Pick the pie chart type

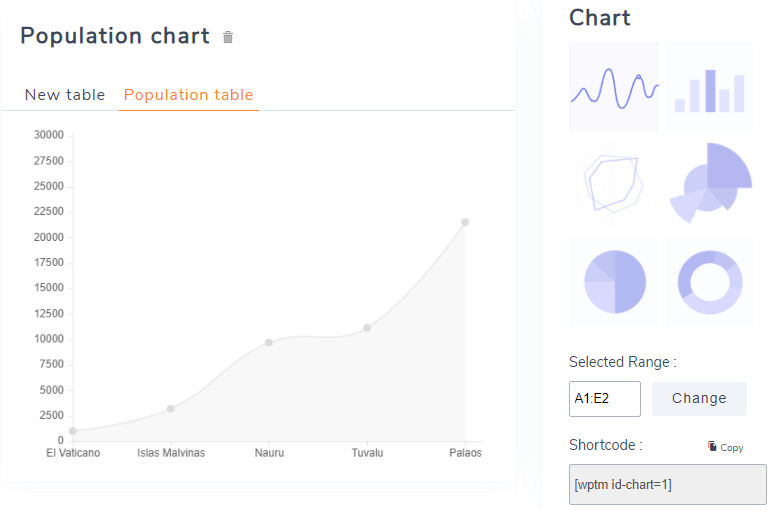click(613, 281)
